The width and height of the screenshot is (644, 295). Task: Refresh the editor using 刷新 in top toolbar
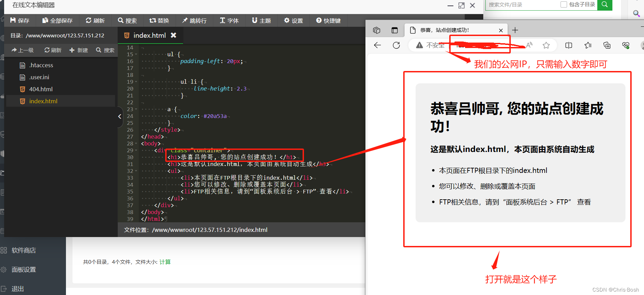[95, 21]
